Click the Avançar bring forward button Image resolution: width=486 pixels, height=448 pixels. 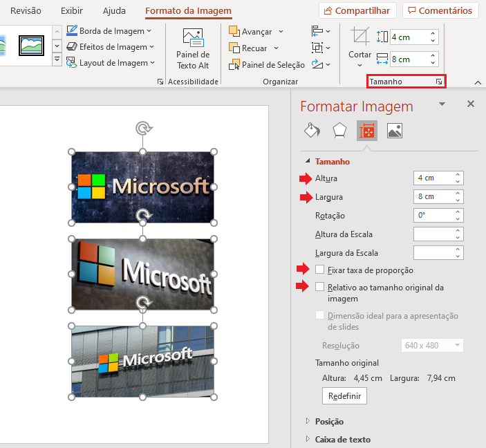click(x=250, y=32)
